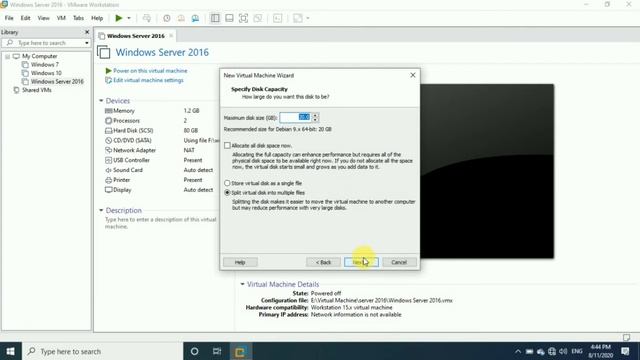Screen dimensions: 640x360
Task: Click the Maximum disk size input field
Action: pyautogui.click(x=296, y=117)
